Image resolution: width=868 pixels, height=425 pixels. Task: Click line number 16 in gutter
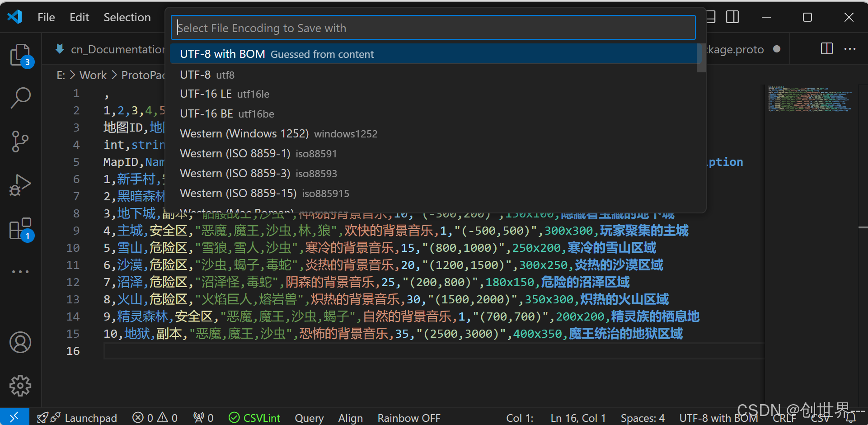click(73, 351)
